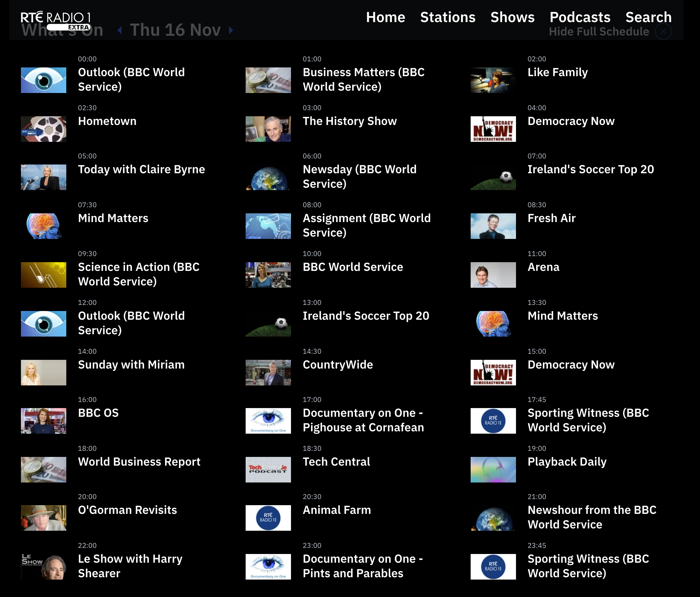Select Tech Central show title
700x597 pixels.
[337, 462]
